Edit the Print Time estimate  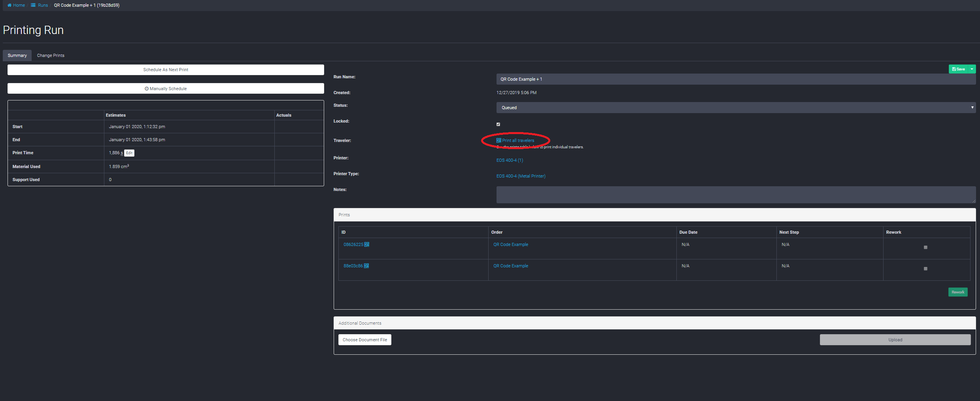click(x=129, y=153)
